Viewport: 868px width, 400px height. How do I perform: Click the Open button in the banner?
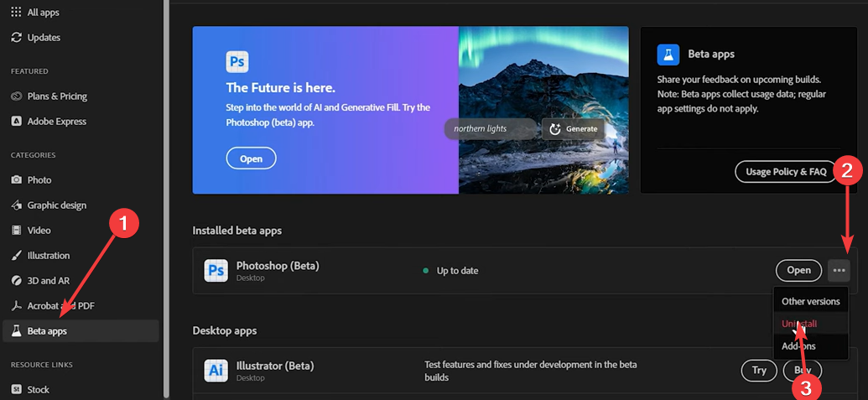coord(251,158)
